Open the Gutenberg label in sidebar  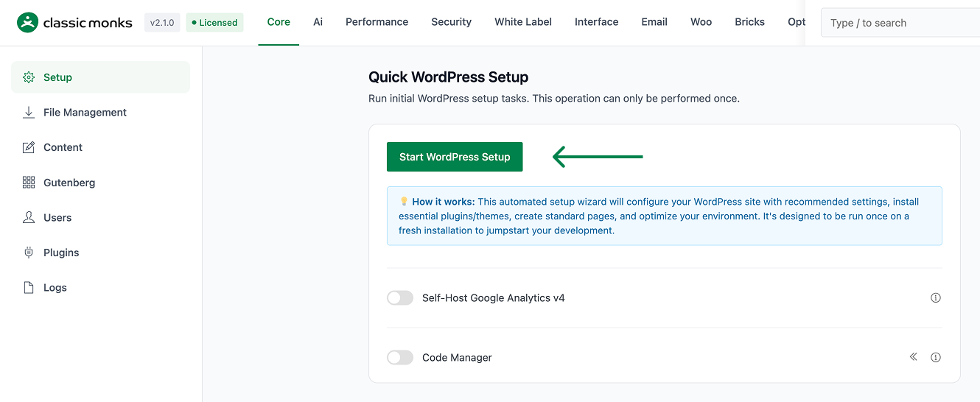pos(69,183)
